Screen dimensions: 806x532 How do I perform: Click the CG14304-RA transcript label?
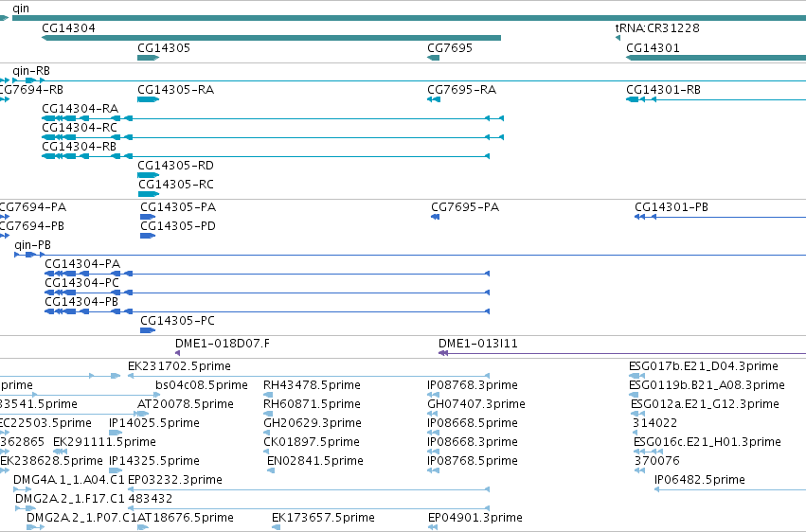pos(81,108)
